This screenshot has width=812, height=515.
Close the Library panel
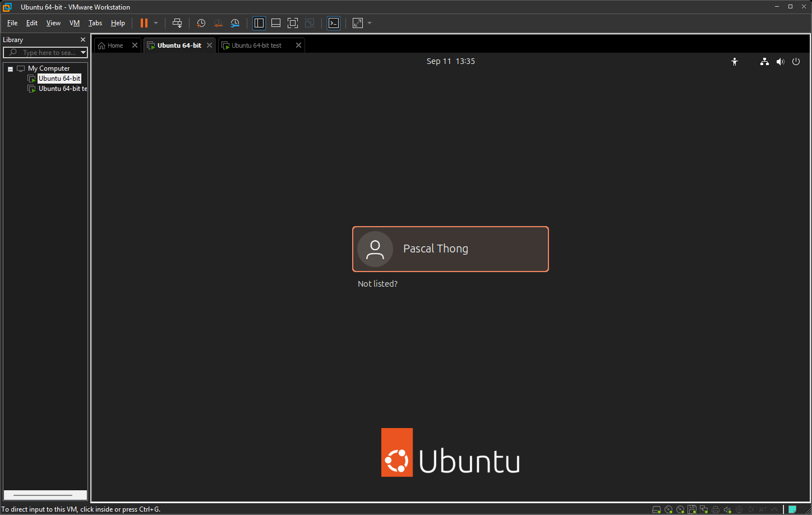click(x=83, y=40)
